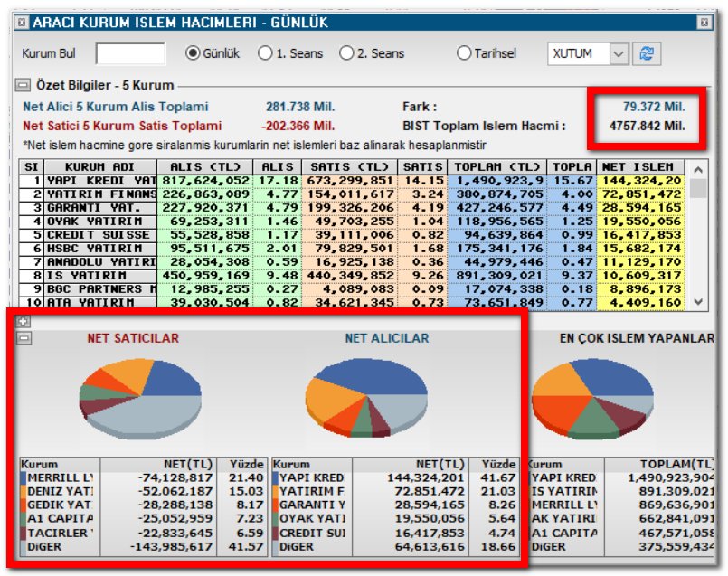Click DiGER row value -143,985,617
Screen dimensions: 728x576
click(171, 547)
